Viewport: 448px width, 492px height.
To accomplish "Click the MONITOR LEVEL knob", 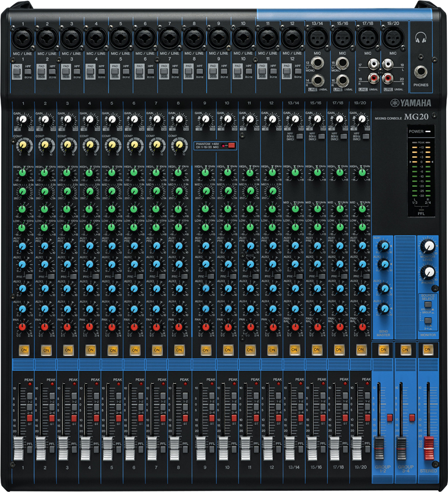I will pos(428,246).
